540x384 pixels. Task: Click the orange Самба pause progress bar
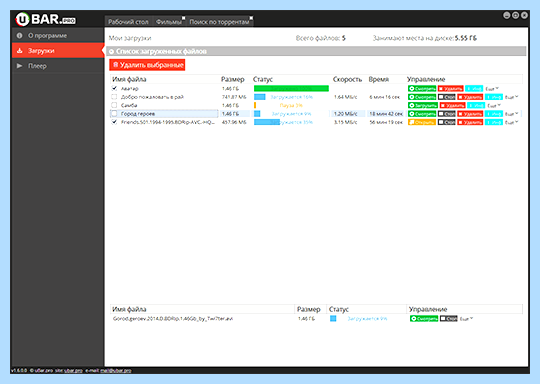click(x=255, y=105)
